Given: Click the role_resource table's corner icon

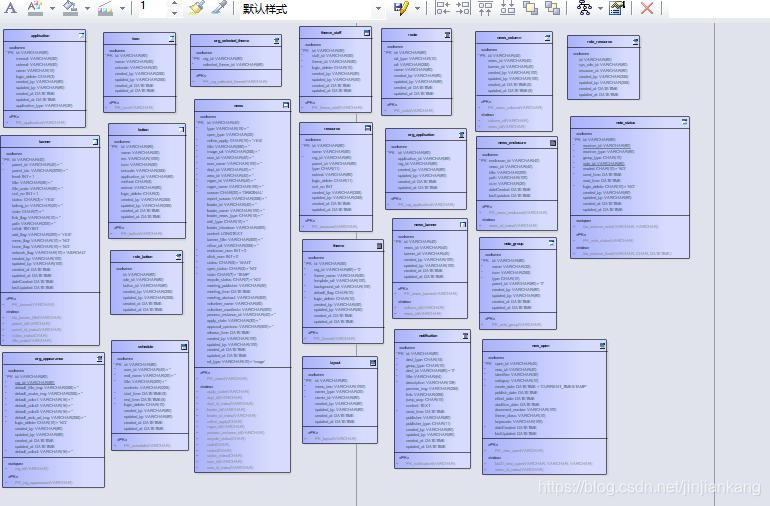Looking at the screenshot, I should [635, 42].
